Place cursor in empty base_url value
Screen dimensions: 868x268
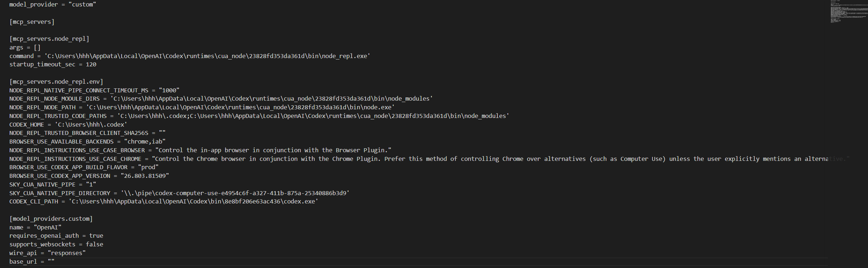51,262
